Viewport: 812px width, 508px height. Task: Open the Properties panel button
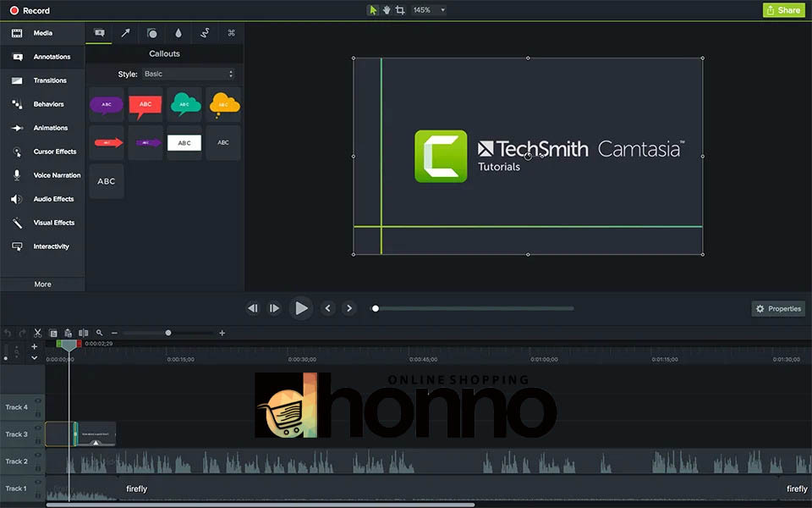(778, 309)
